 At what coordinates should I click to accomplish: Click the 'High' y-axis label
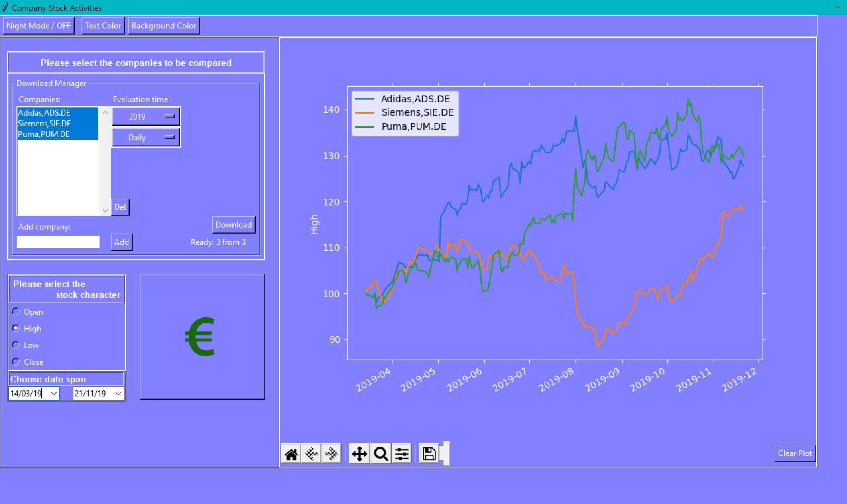314,225
